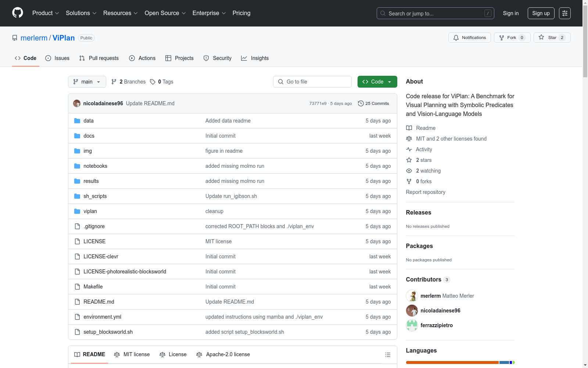Open the merlerm owner link
Screen dimensions: 588x368
(34, 38)
